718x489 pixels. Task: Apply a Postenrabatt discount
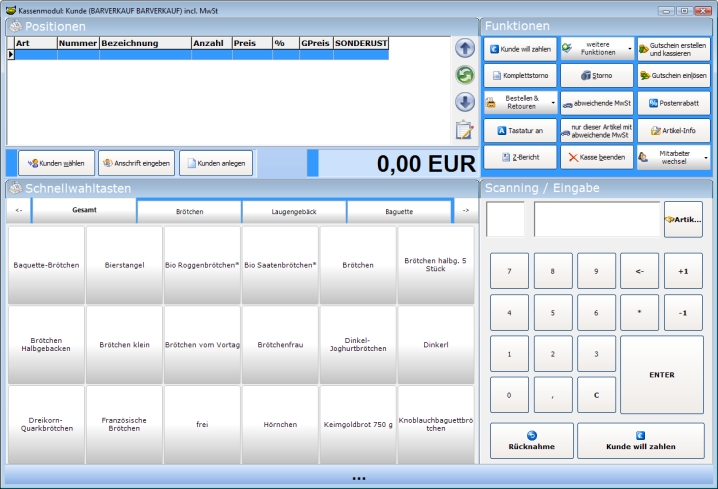tap(671, 102)
